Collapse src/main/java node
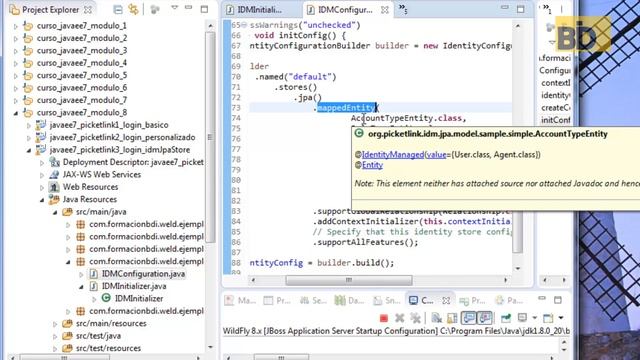The image size is (640, 360). (55, 212)
